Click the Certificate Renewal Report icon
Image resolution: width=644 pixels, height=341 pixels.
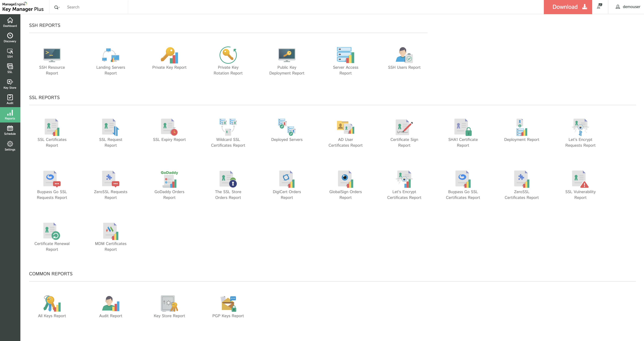[52, 231]
